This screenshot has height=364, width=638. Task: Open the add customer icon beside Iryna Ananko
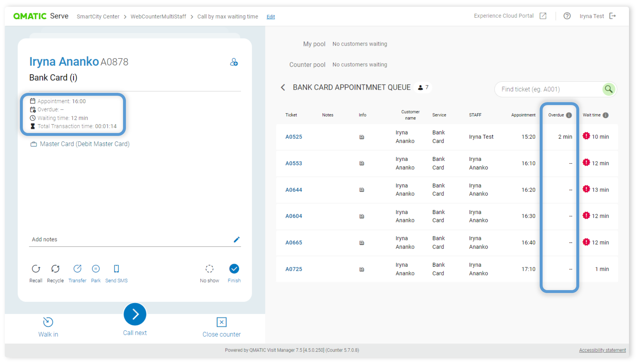pyautogui.click(x=234, y=62)
